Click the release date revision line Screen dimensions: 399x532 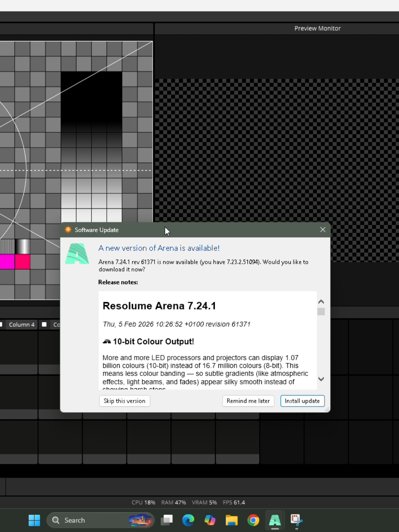pyautogui.click(x=176, y=324)
